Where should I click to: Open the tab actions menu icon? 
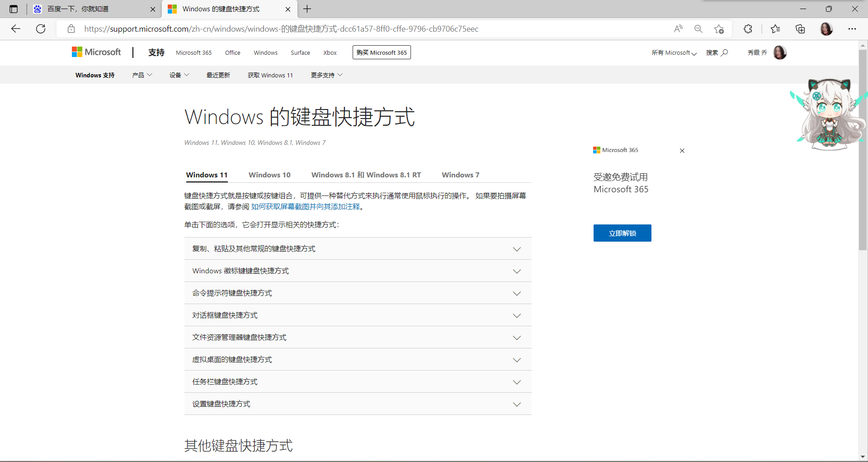14,9
